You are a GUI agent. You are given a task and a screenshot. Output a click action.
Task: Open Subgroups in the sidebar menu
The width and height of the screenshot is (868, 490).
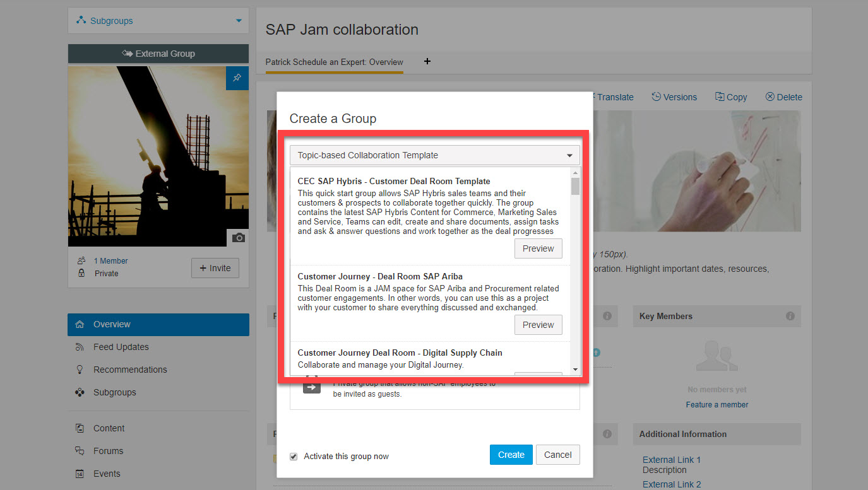tap(115, 392)
